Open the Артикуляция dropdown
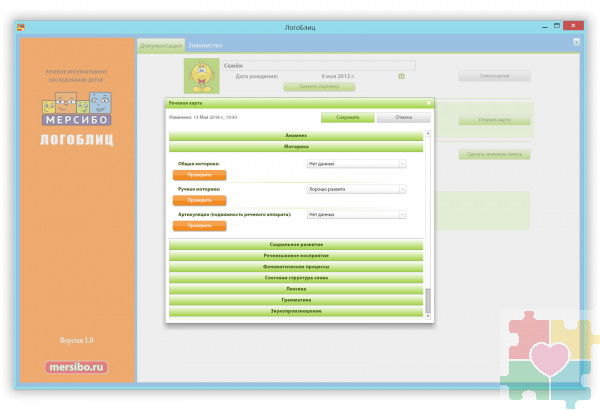 coord(356,214)
